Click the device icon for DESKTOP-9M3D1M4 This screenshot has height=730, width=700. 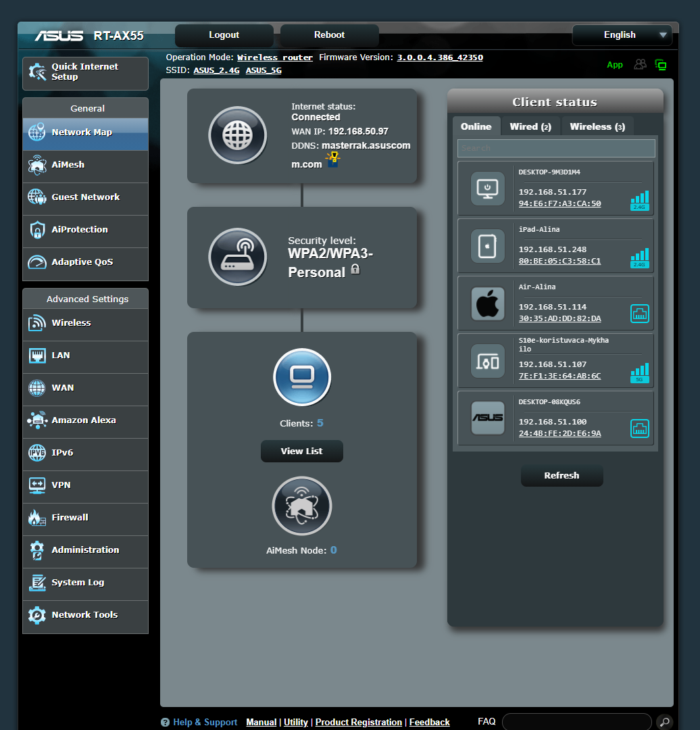(487, 189)
